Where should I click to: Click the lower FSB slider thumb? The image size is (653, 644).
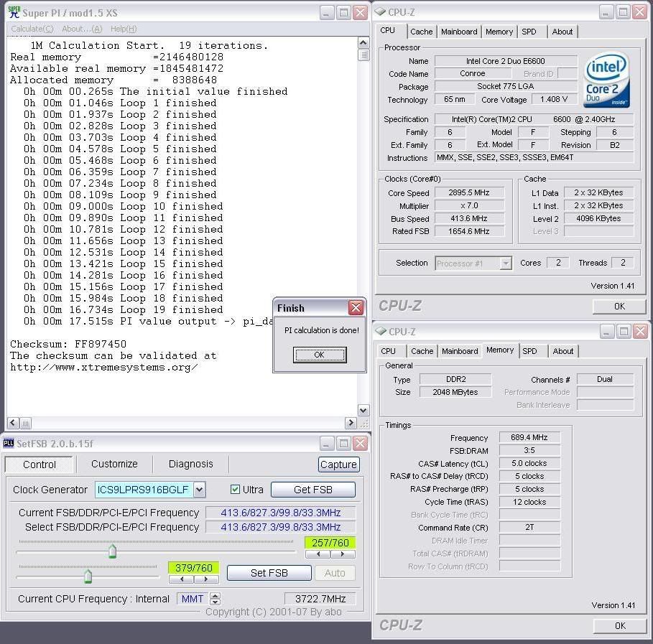click(x=88, y=576)
